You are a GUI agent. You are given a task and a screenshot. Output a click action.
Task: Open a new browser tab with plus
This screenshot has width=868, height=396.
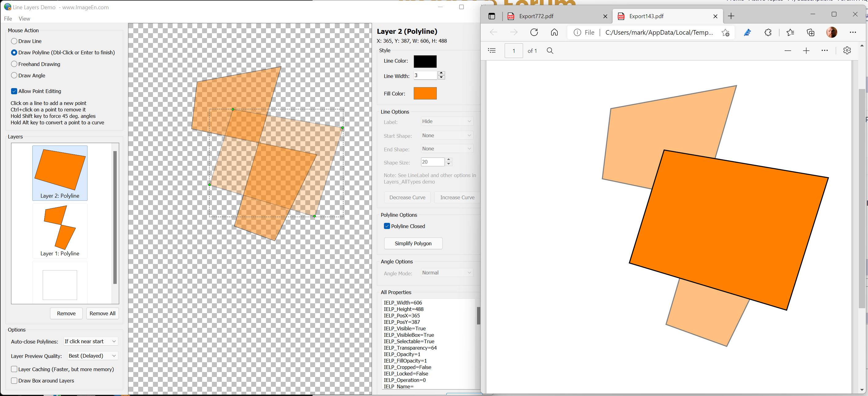click(731, 16)
